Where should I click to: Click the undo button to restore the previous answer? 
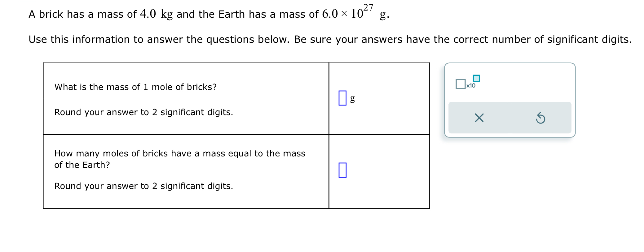pyautogui.click(x=541, y=118)
